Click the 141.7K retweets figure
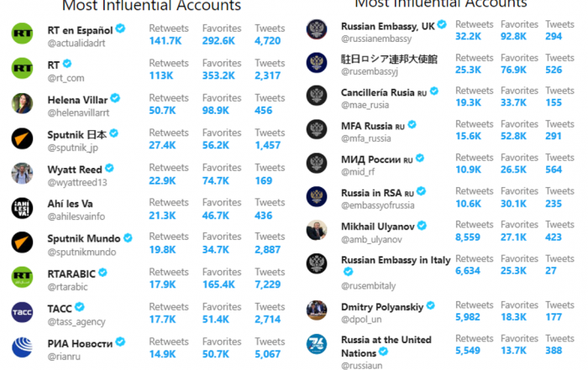Screen dimensions: 588x370 [x=165, y=41]
